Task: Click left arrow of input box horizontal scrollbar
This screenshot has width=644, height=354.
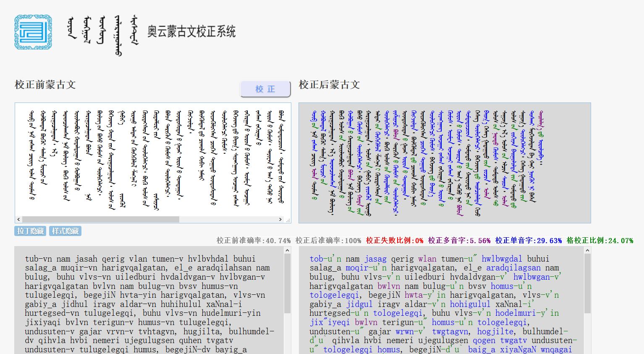Action: 18,219
